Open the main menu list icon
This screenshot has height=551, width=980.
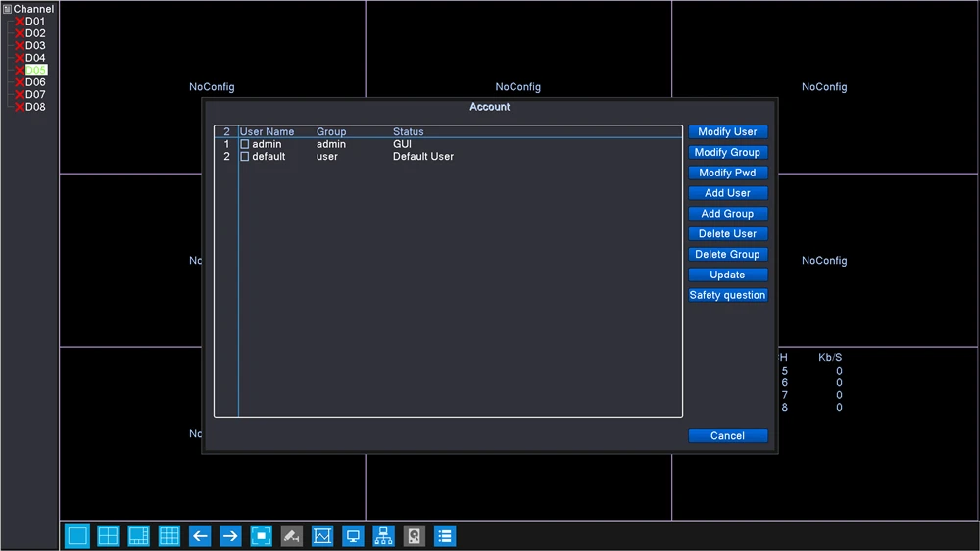pyautogui.click(x=445, y=536)
